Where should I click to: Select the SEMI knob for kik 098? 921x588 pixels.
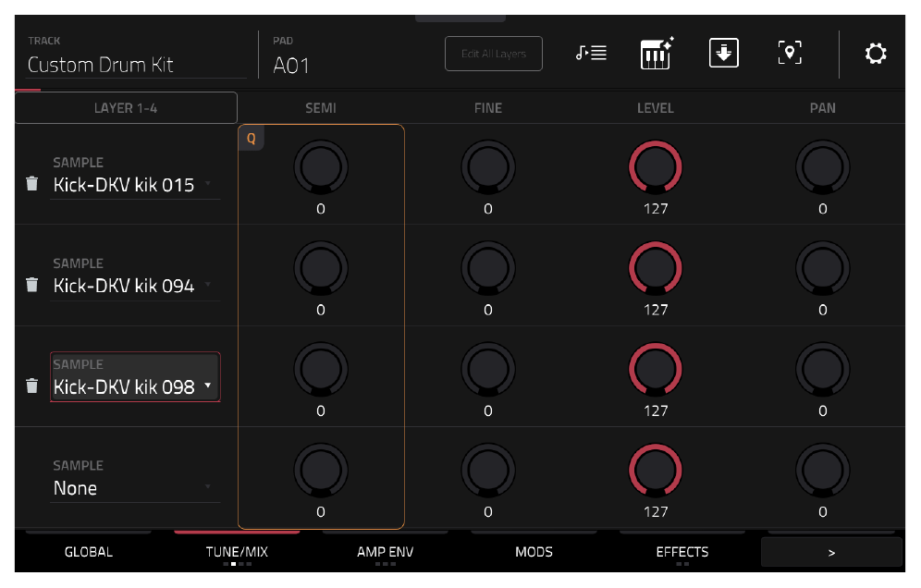coord(321,370)
